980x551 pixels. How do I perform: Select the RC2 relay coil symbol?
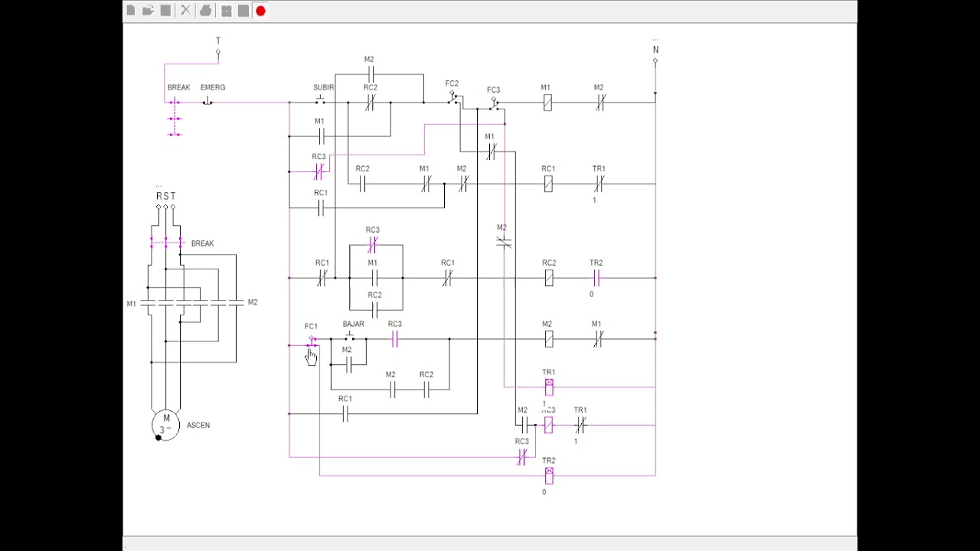[549, 278]
